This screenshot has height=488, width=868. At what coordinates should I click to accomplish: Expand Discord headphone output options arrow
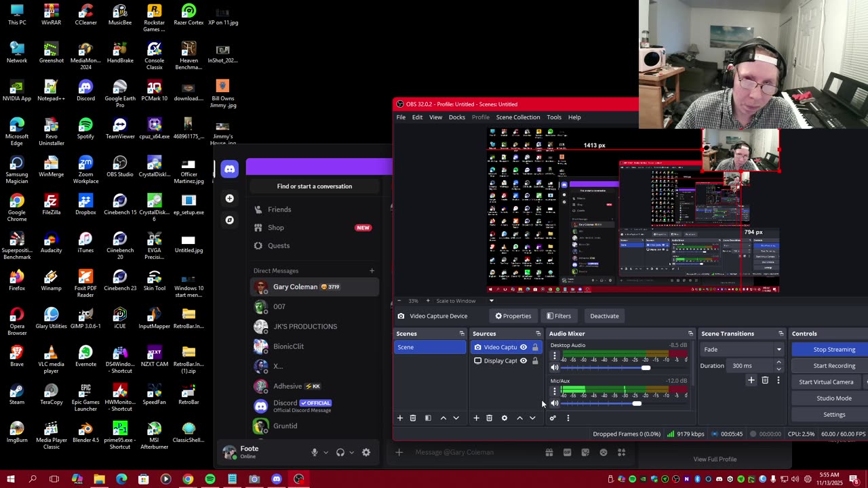point(351,452)
